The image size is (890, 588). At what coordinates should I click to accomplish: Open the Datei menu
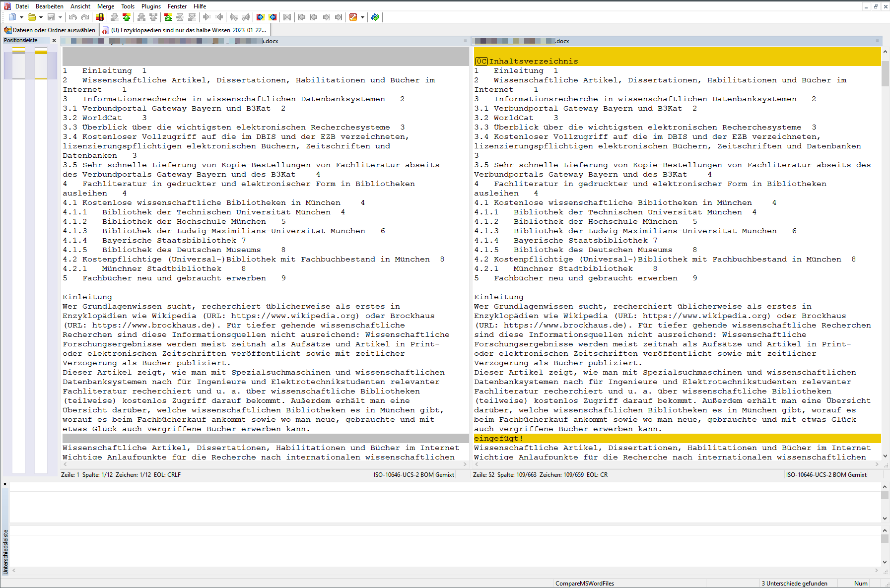pyautogui.click(x=22, y=6)
